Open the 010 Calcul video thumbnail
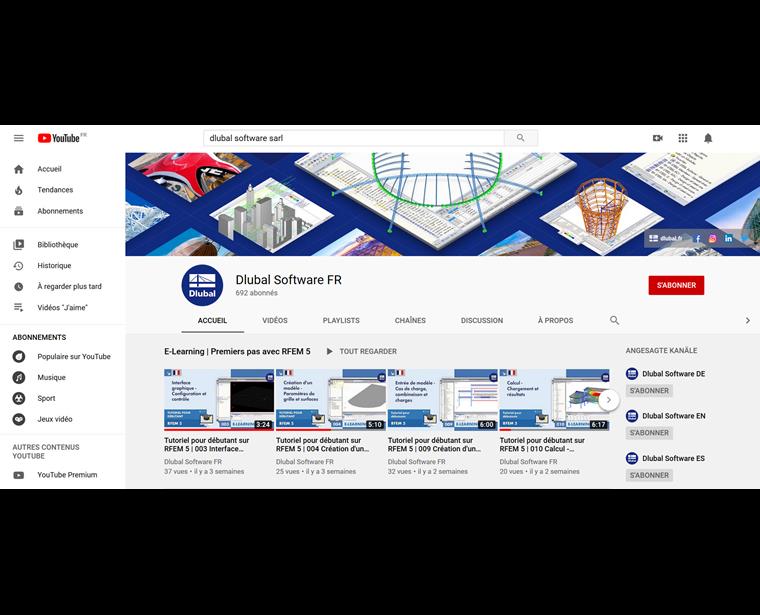Viewport: 760px width, 615px height. (x=554, y=399)
